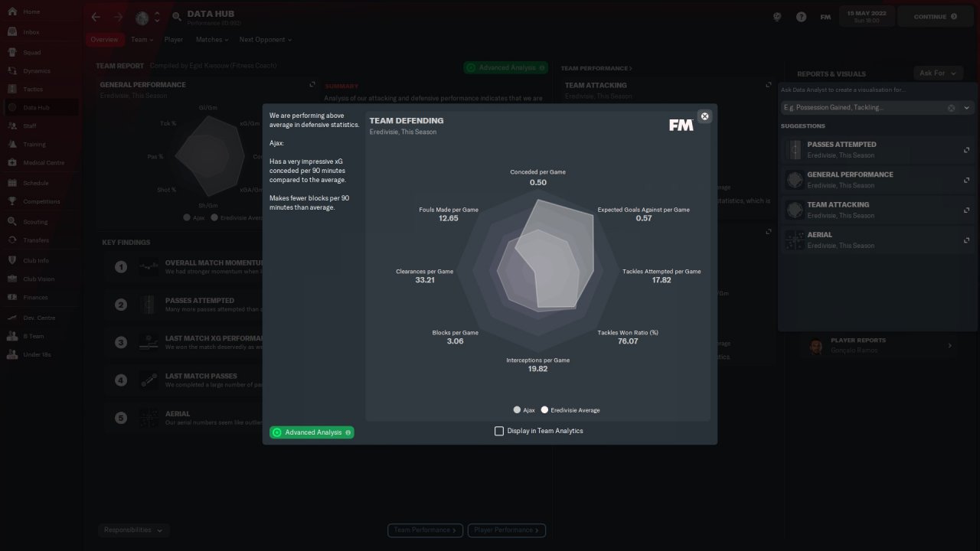Open the Dev. Centre
The image size is (980, 551).
[40, 318]
